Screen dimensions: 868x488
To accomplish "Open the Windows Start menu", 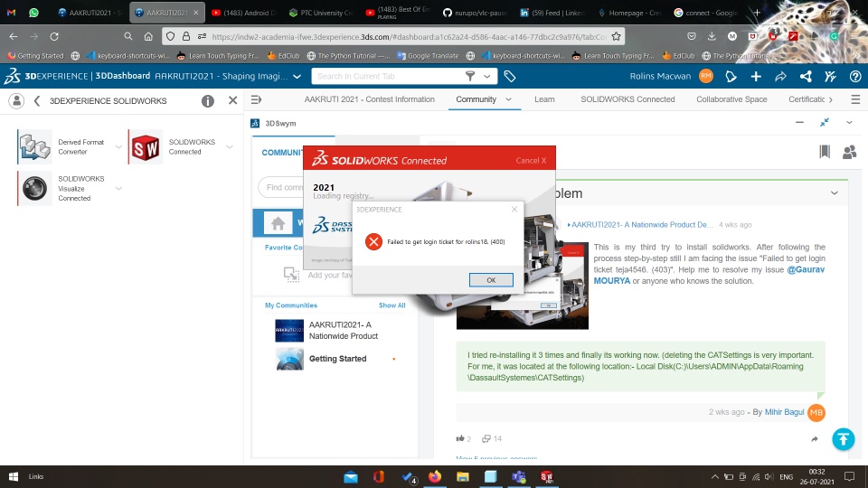I will (x=14, y=476).
